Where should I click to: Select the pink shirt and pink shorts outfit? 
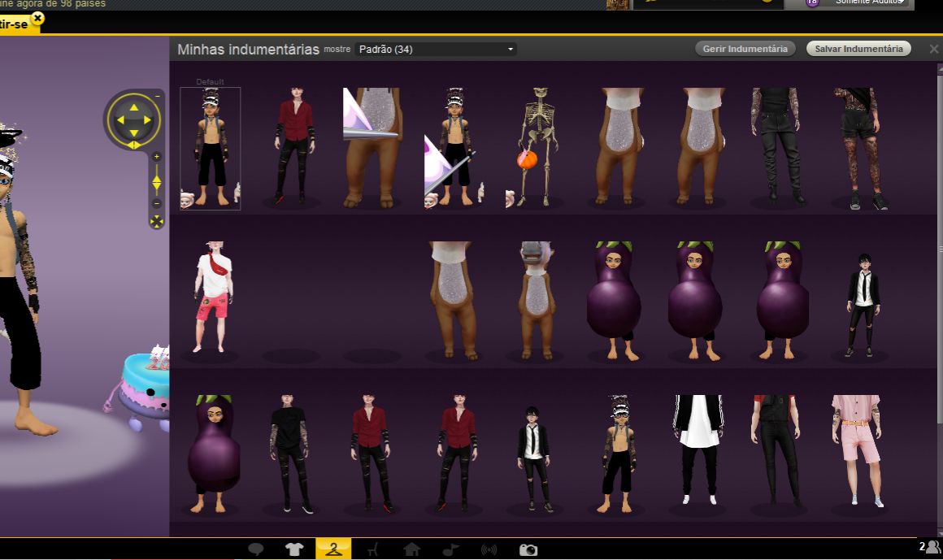pos(858,450)
